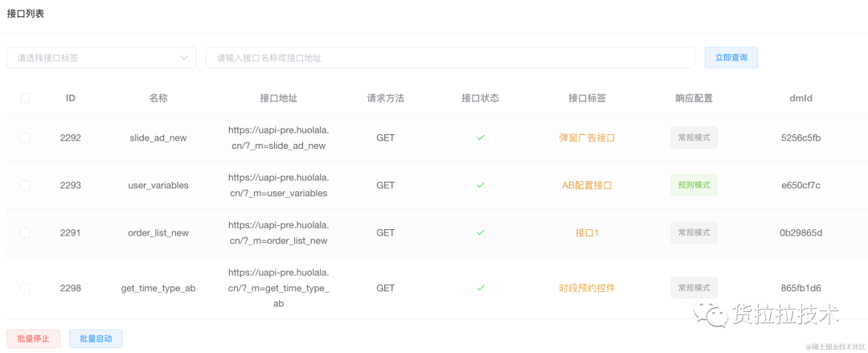Viewport: 868px width, 353px height.
Task: Click the dmId value 0b29865d
Action: pyautogui.click(x=800, y=232)
